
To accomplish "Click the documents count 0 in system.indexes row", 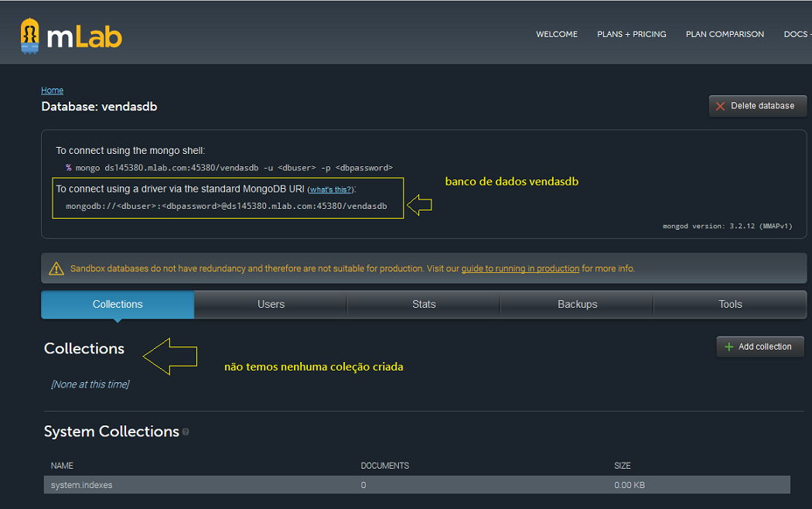I will [363, 485].
